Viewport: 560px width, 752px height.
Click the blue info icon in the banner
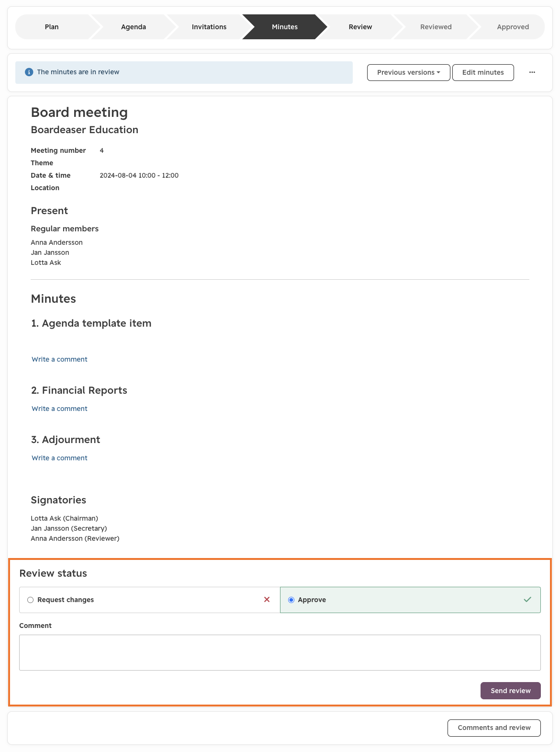tap(29, 72)
